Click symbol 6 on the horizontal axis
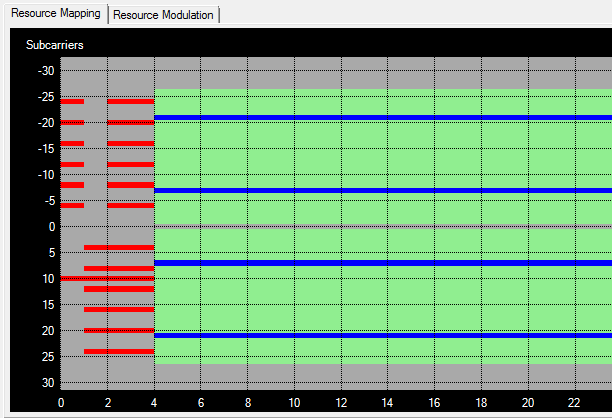The height and width of the screenshot is (418, 612). [x=201, y=403]
